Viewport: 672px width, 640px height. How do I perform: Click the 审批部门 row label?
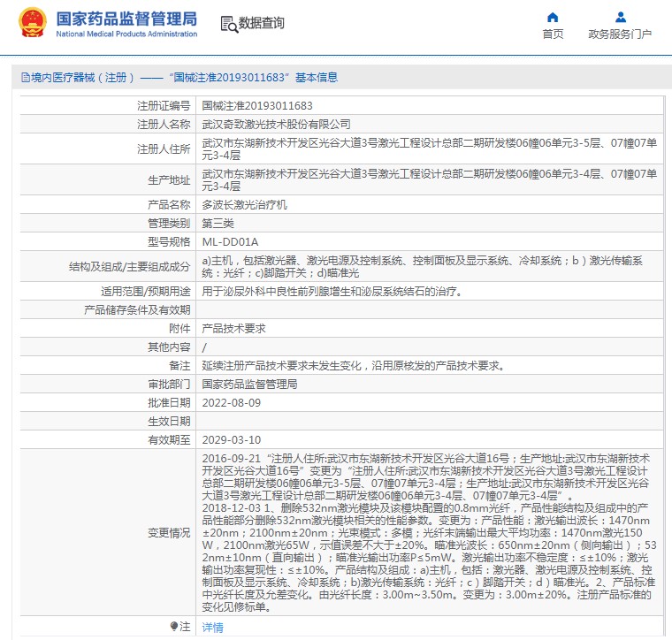[x=168, y=385]
